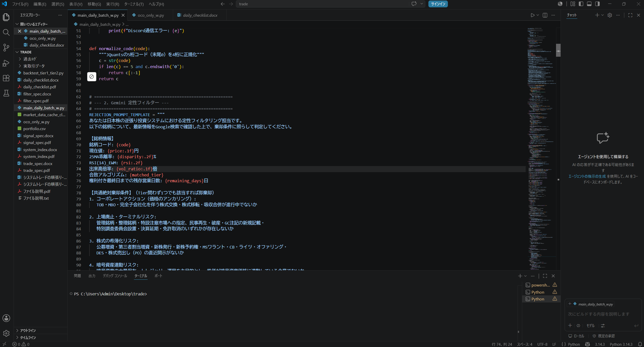Open new terminal profile dropdown
This screenshot has height=347, width=644.
pyautogui.click(x=525, y=276)
